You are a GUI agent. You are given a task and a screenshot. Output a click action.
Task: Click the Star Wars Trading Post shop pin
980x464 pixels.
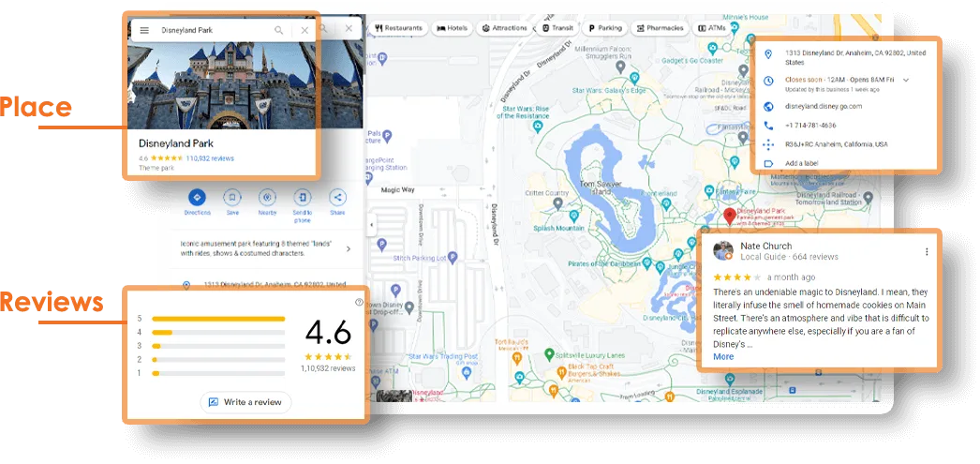point(467,373)
